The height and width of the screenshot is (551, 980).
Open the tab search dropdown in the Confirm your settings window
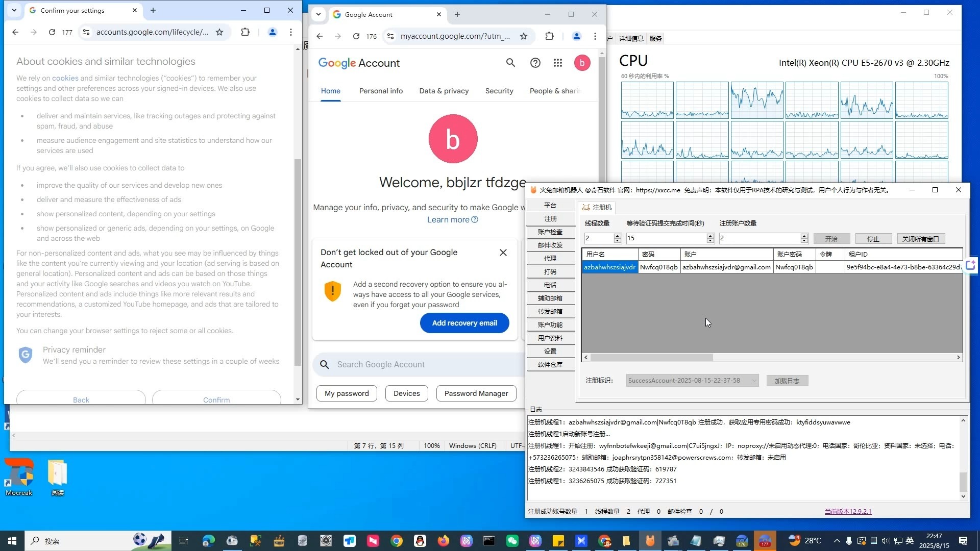coord(14,10)
